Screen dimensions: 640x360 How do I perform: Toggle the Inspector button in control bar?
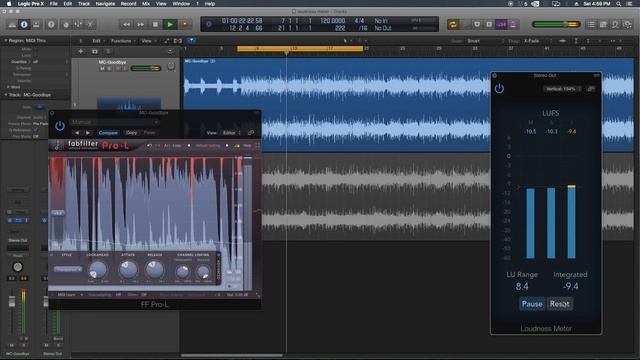point(24,24)
